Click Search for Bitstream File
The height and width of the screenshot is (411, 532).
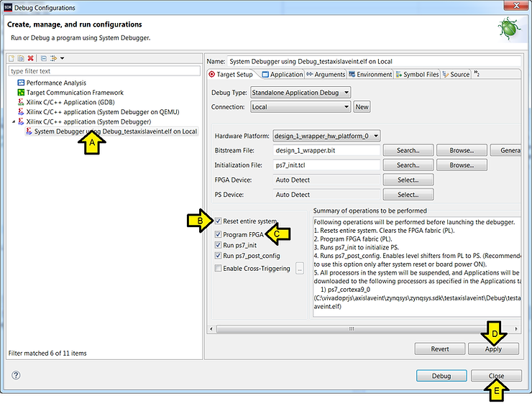tap(408, 150)
